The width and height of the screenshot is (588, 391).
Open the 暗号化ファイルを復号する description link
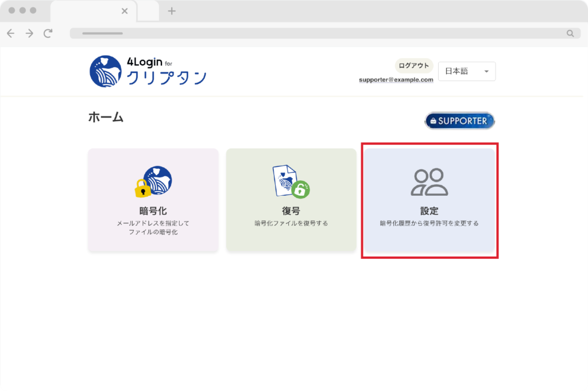(x=291, y=223)
